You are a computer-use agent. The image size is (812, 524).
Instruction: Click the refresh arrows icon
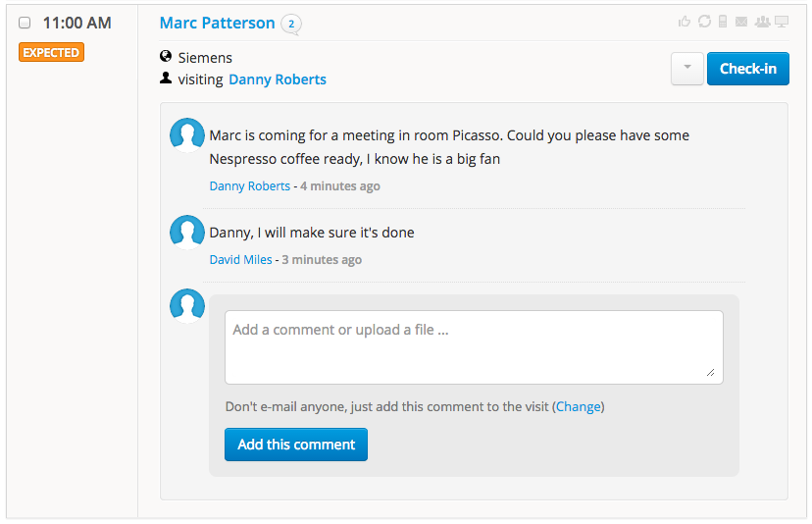click(704, 22)
